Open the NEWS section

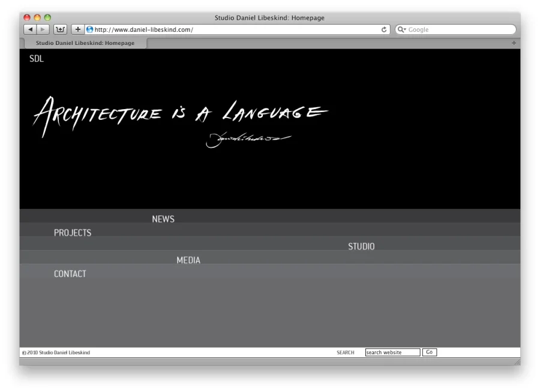(x=163, y=219)
